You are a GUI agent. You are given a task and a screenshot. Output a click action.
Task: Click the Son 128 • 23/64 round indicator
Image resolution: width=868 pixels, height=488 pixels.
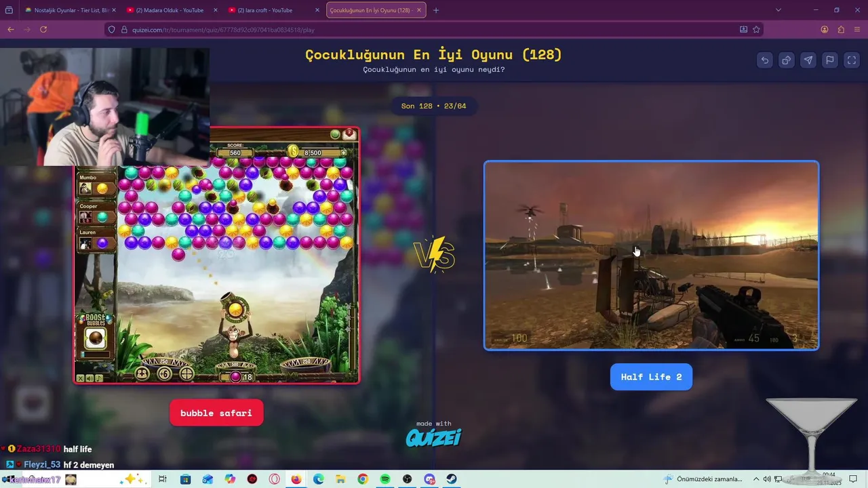(434, 106)
